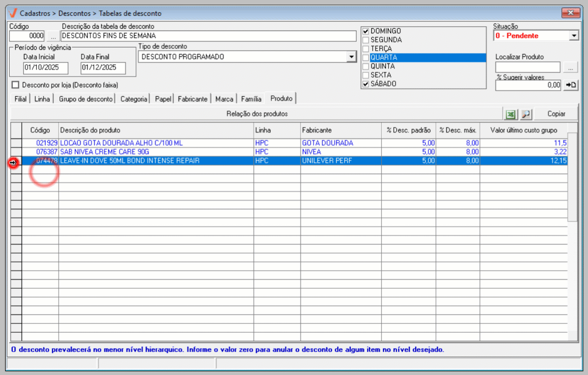Apply suggested values with the arrow icon
Viewport: 588px width, 375px height.
tap(571, 85)
